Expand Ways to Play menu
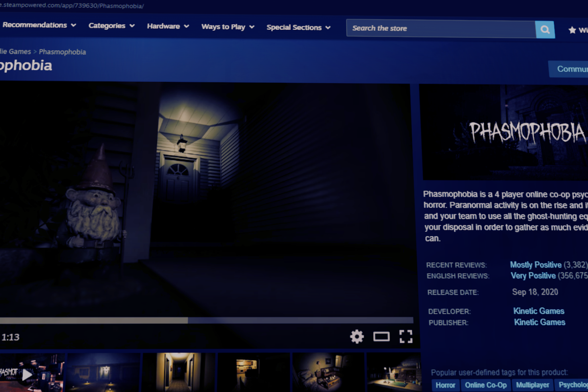 click(228, 26)
